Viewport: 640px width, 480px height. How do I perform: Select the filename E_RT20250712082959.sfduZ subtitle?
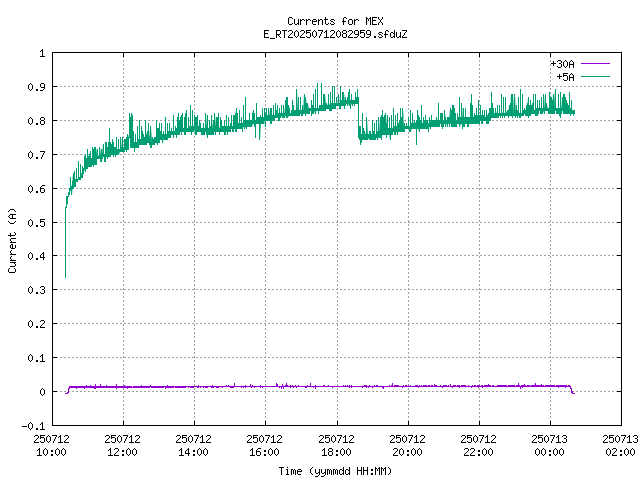click(x=335, y=34)
